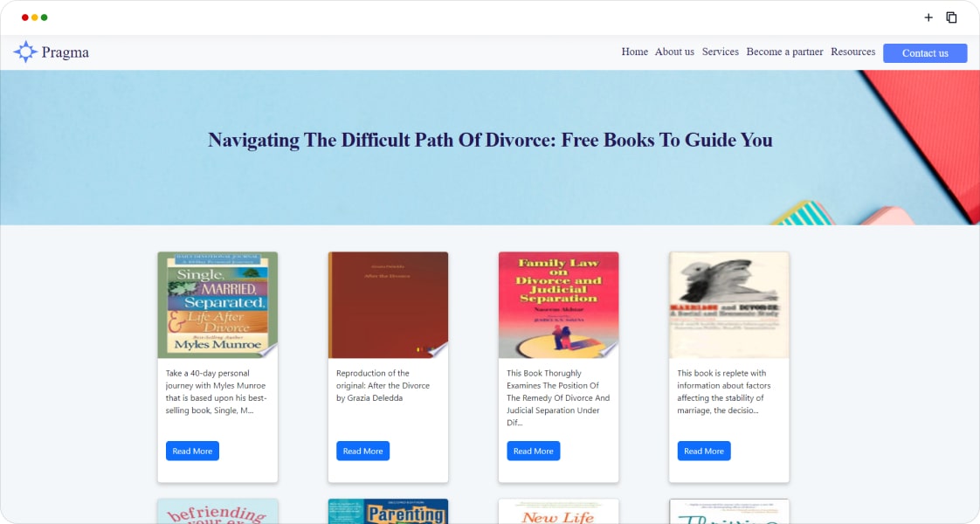This screenshot has width=980, height=524.
Task: Click the Pragma star logo icon
Action: [25, 52]
